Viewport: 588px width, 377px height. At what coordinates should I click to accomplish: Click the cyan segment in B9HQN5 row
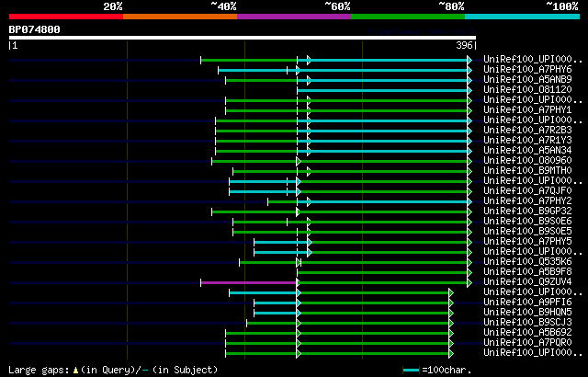[276, 313]
